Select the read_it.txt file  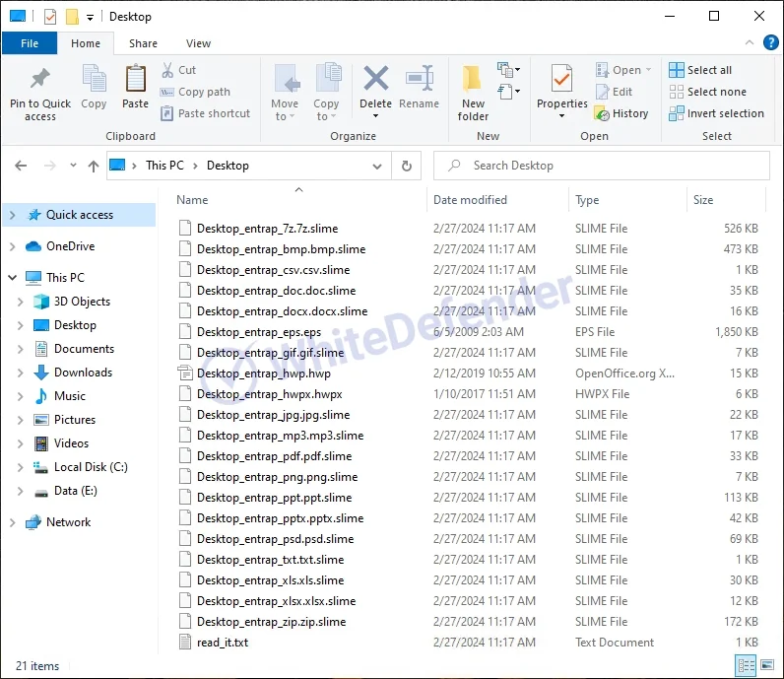pos(223,643)
